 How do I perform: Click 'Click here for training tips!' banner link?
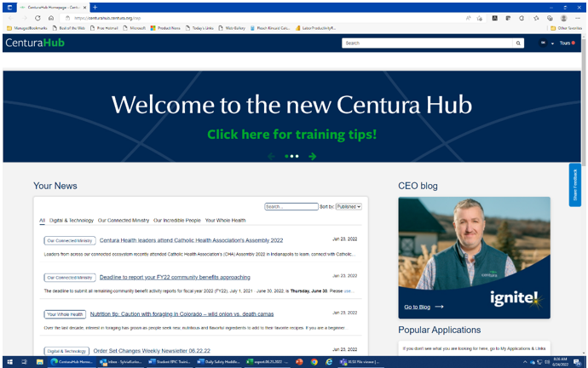pyautogui.click(x=291, y=134)
